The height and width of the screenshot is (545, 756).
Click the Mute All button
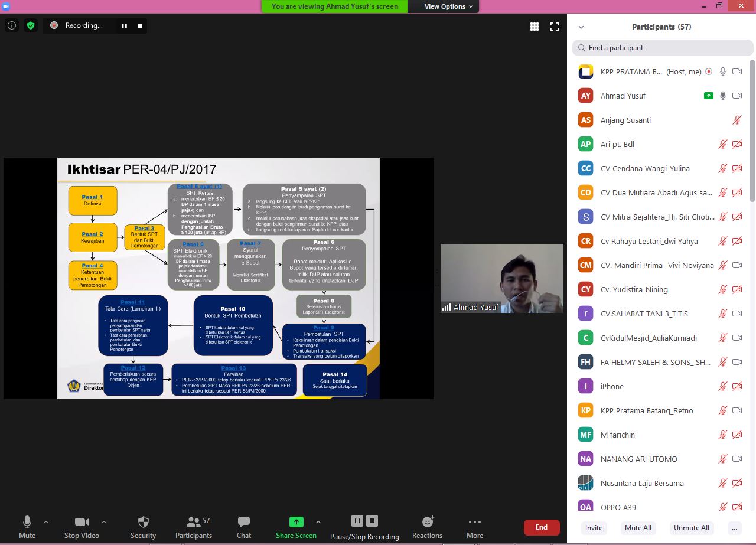[638, 528]
